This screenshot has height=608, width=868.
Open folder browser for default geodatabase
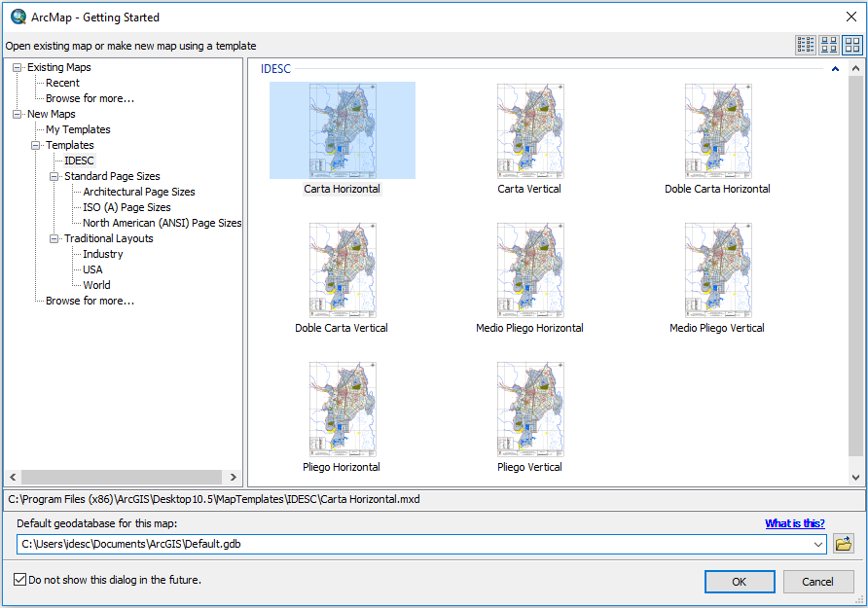click(x=843, y=544)
